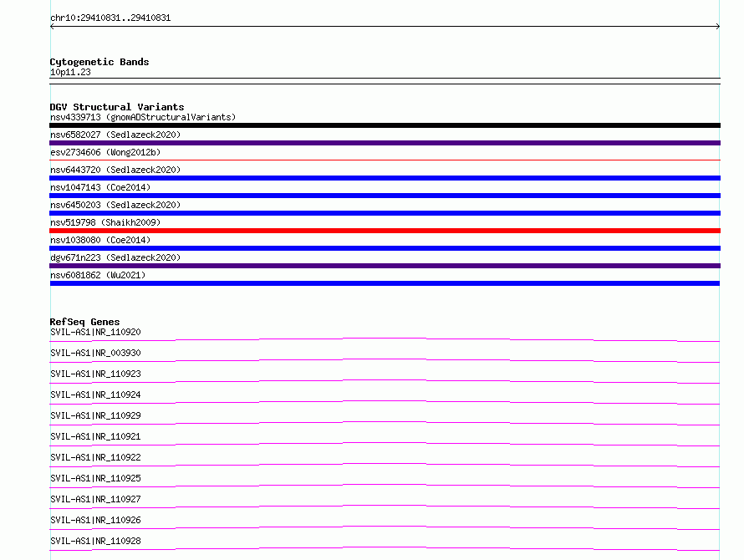Open transcript SVIL-AS1|NR_110928

(x=95, y=541)
